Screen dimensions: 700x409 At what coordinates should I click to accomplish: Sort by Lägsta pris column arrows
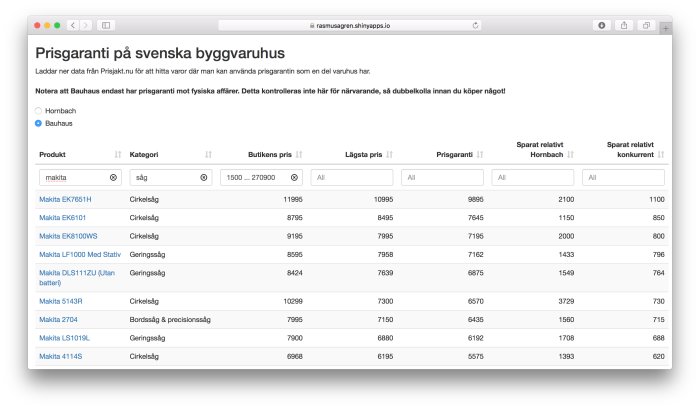[x=390, y=154]
